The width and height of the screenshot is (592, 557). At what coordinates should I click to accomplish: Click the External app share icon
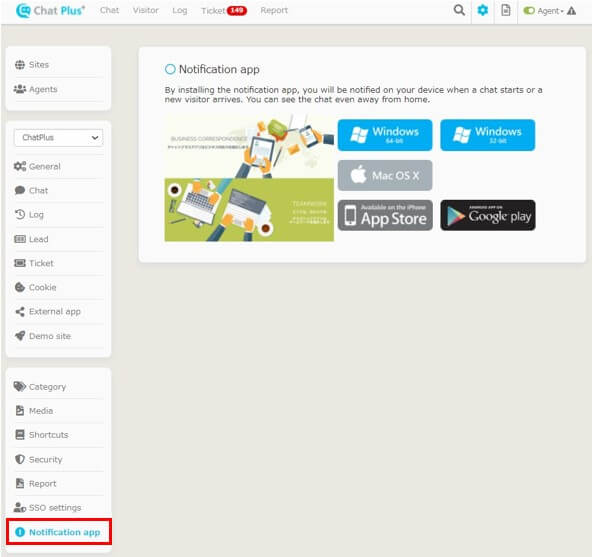[x=20, y=312]
